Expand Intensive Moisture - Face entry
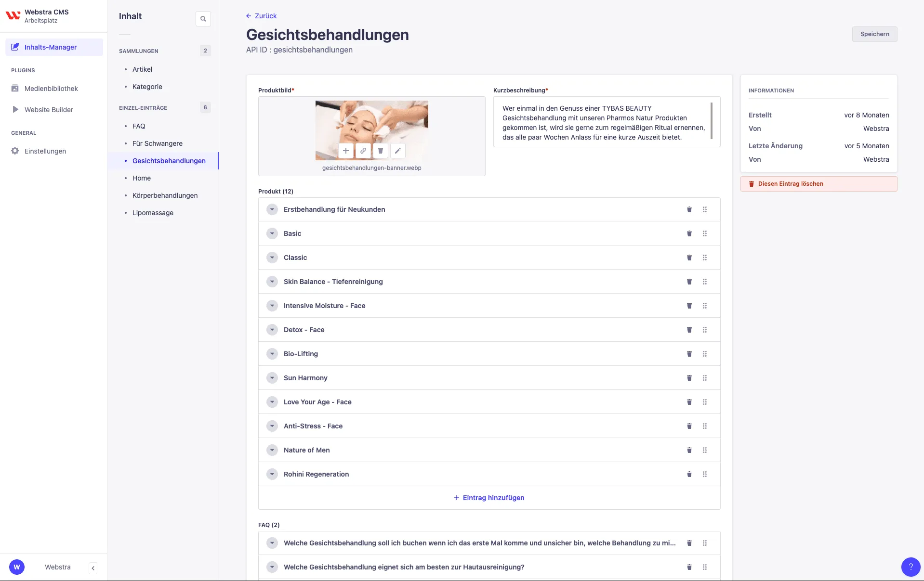The height and width of the screenshot is (581, 924). pos(272,306)
